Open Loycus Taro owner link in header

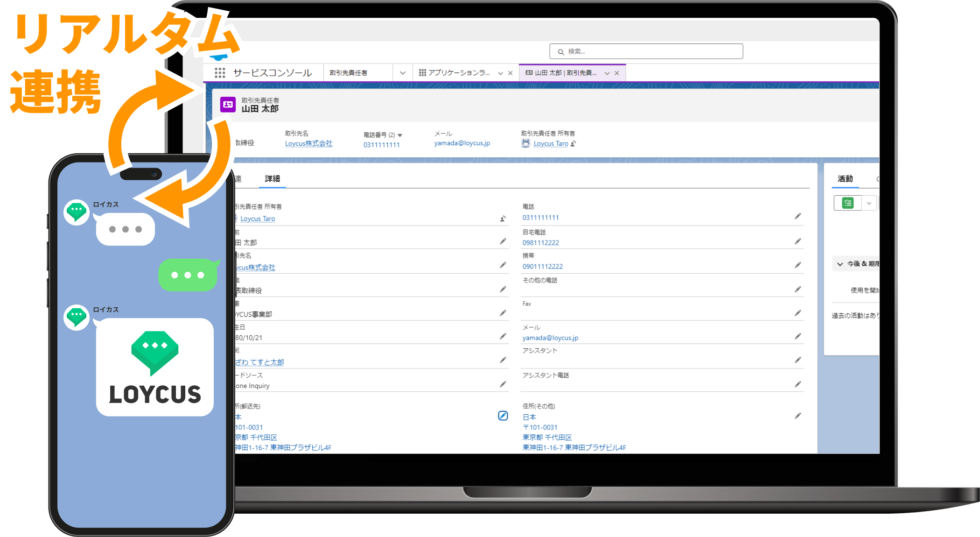[551, 144]
